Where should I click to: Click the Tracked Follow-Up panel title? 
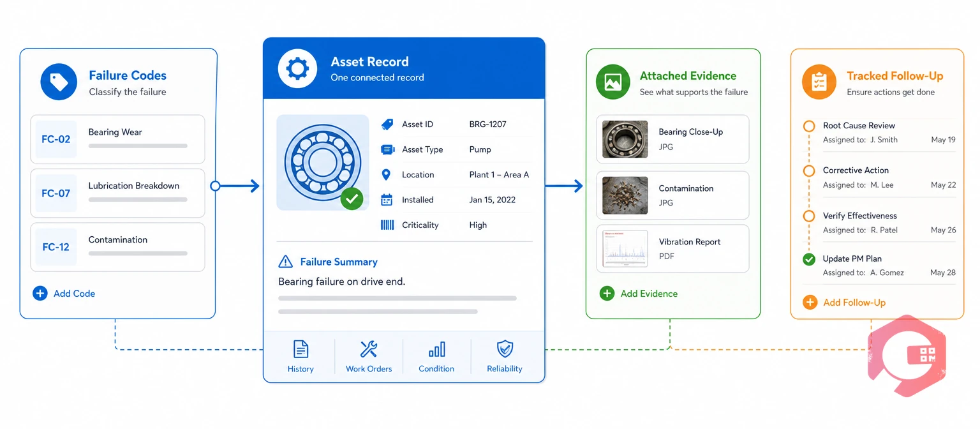pos(895,76)
